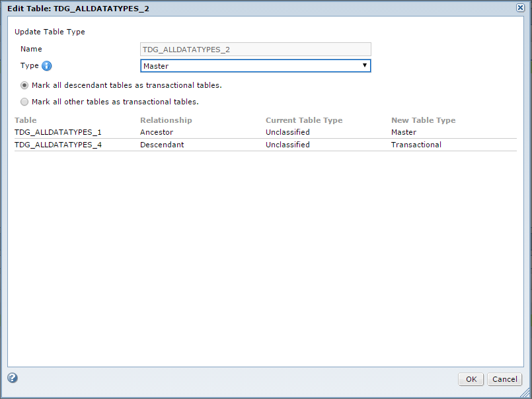Click the Type info icon
Screen dimensions: 532x399
46,66
